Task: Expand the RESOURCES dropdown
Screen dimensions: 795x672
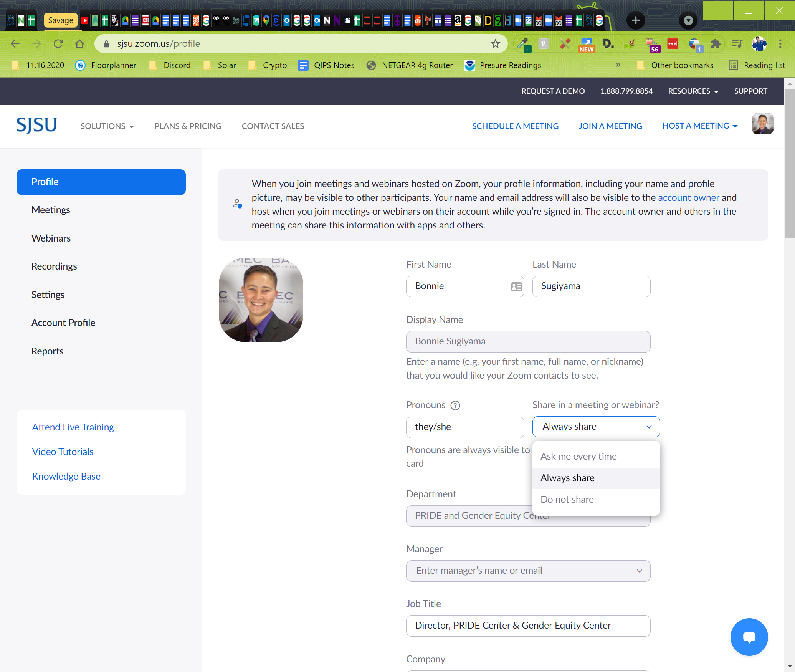Action: tap(693, 91)
